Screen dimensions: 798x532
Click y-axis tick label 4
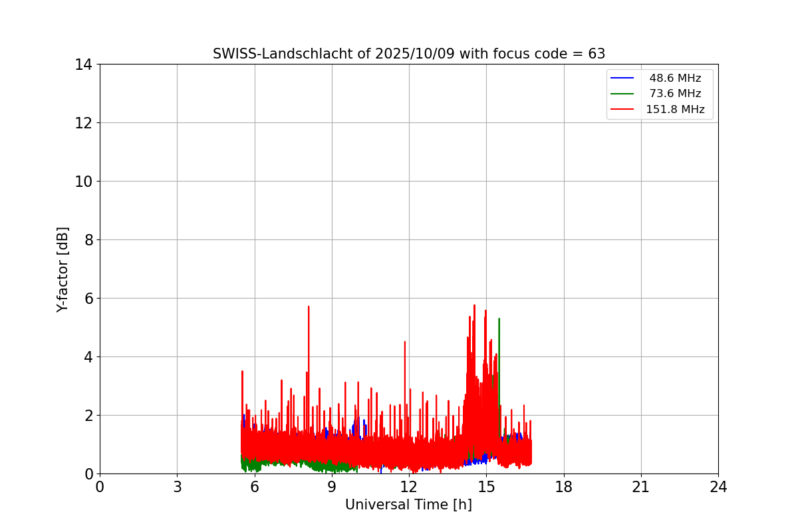pos(88,357)
